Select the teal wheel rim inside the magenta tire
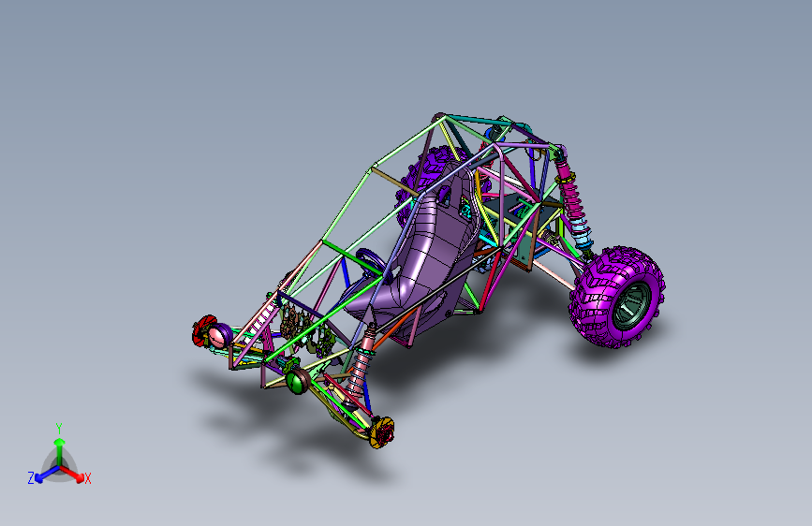 coord(631,307)
